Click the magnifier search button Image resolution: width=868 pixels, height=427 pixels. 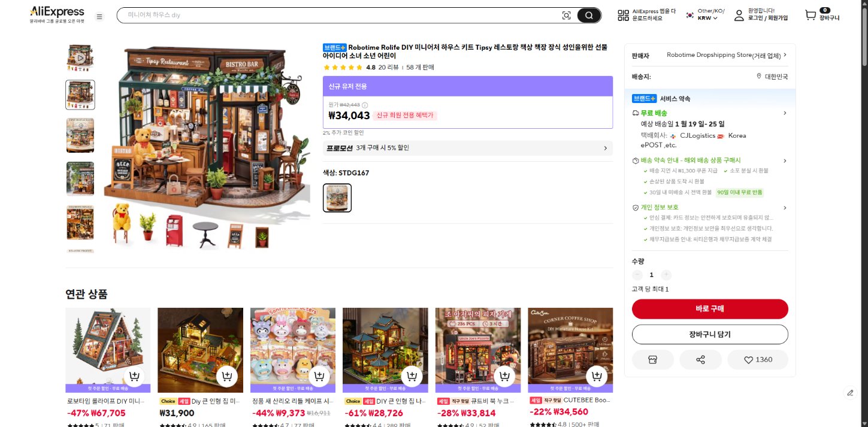click(x=589, y=16)
